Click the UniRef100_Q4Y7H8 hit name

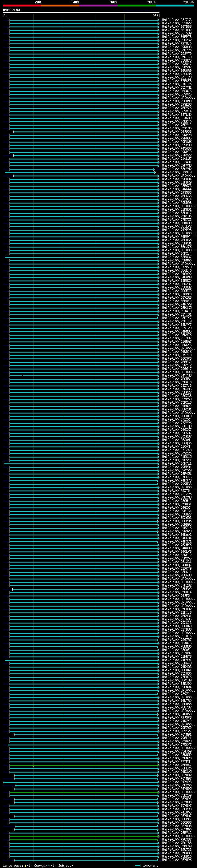[x=177, y=375]
